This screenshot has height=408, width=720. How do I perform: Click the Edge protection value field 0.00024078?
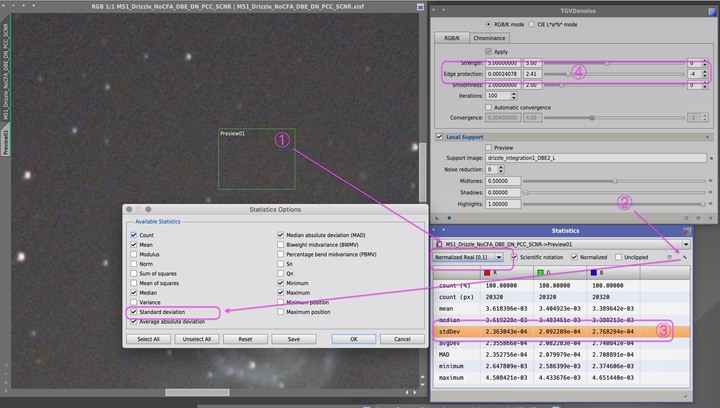coord(503,74)
